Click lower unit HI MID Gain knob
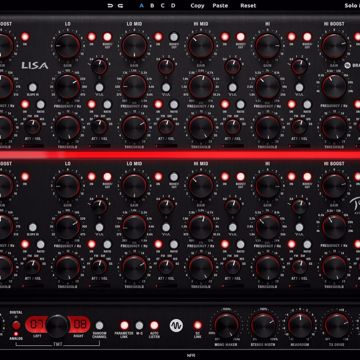360x360 pixels. (x=201, y=186)
